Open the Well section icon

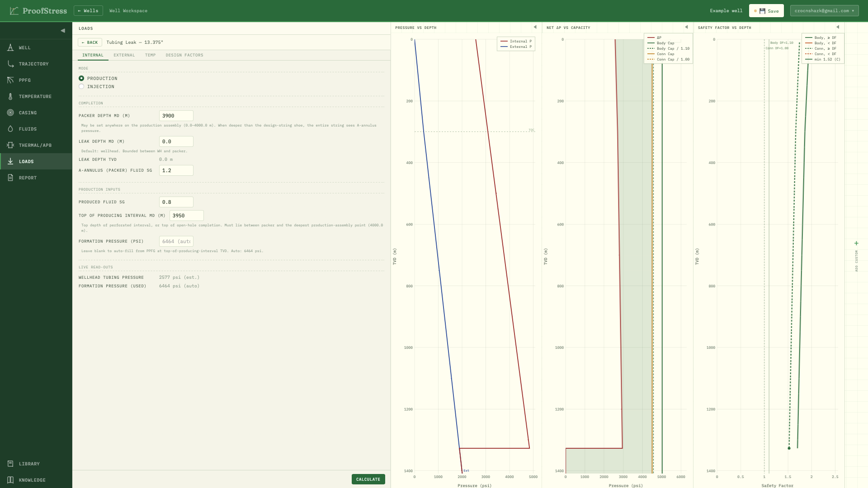[x=10, y=47]
